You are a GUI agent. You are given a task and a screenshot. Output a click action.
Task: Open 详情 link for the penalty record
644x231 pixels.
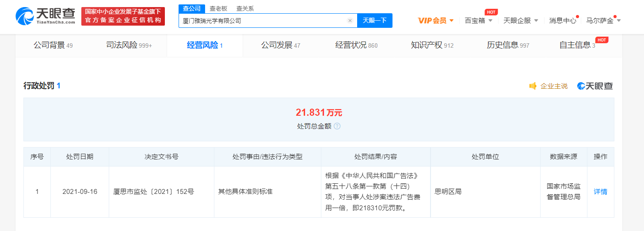point(600,192)
